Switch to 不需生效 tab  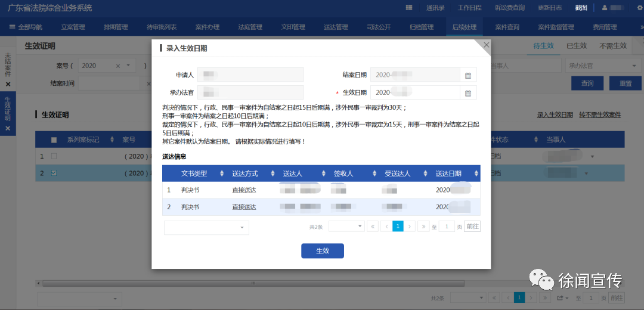click(x=613, y=46)
